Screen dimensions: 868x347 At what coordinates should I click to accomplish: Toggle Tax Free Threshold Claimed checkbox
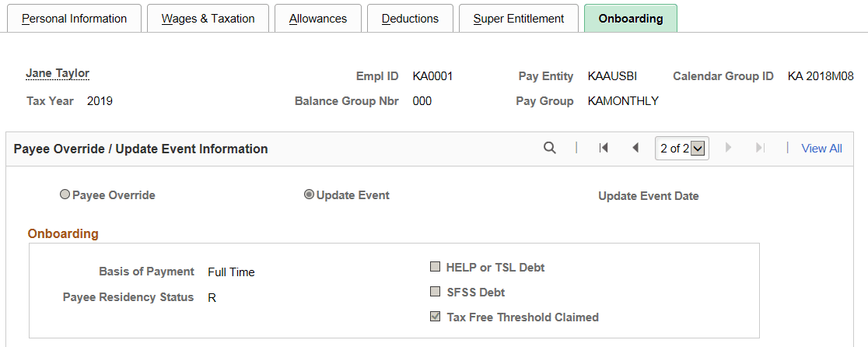tap(435, 317)
